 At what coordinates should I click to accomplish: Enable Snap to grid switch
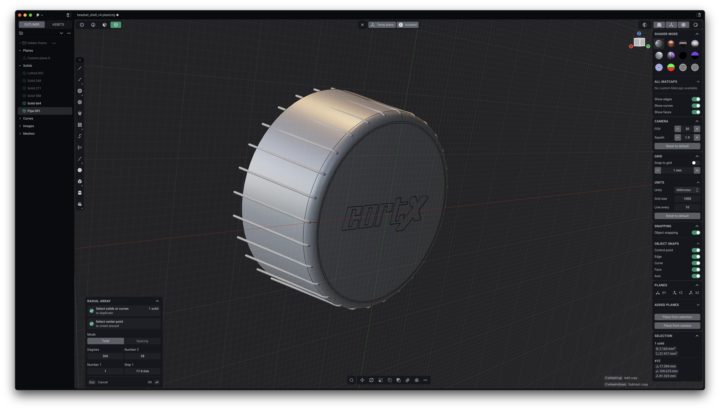pos(696,163)
